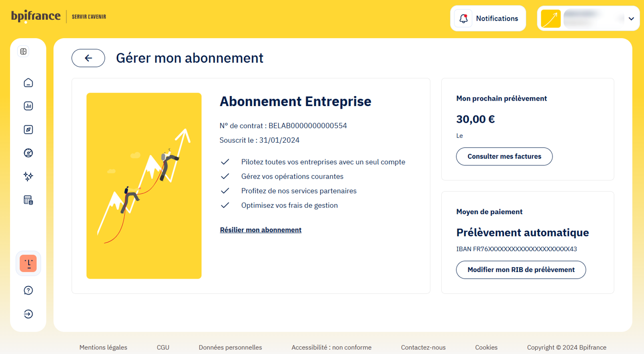644x354 pixels.
Task: Click the orange face assistant icon
Action: (x=28, y=263)
